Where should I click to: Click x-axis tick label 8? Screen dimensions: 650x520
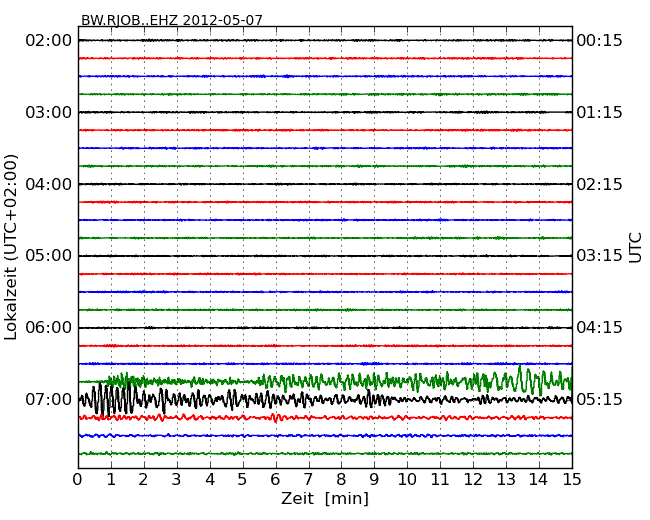[341, 479]
